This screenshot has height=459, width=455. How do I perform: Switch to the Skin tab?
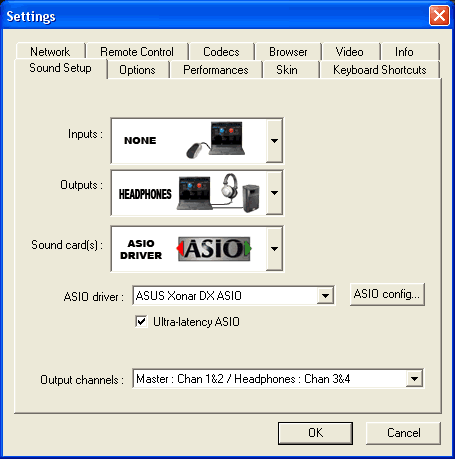pos(287,70)
